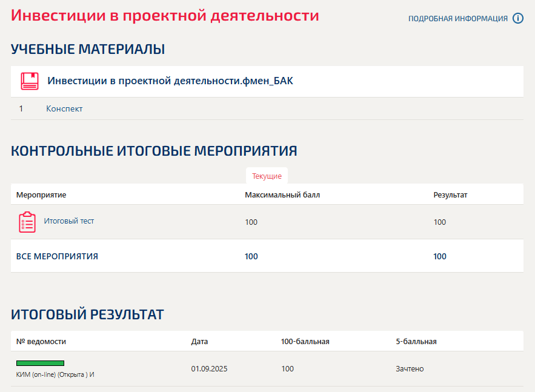Screen dimensions: 535x392
Task: Open the Конспект link
Action: [x=64, y=108]
